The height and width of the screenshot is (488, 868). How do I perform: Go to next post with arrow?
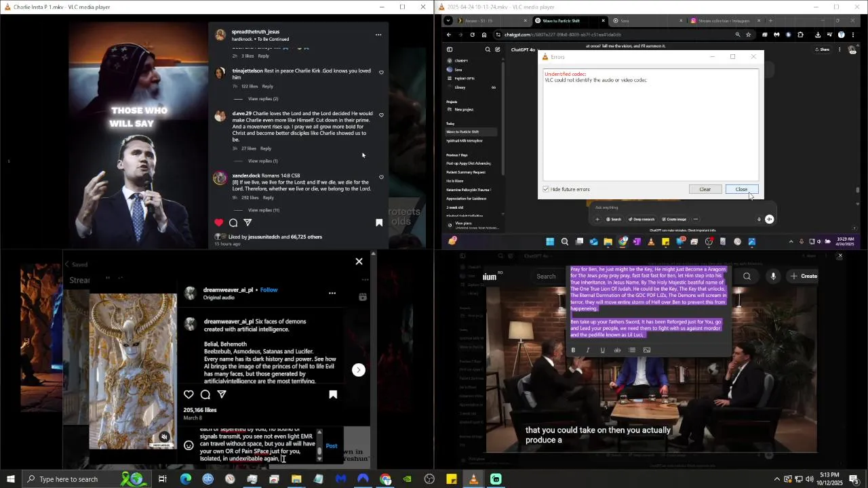(359, 369)
